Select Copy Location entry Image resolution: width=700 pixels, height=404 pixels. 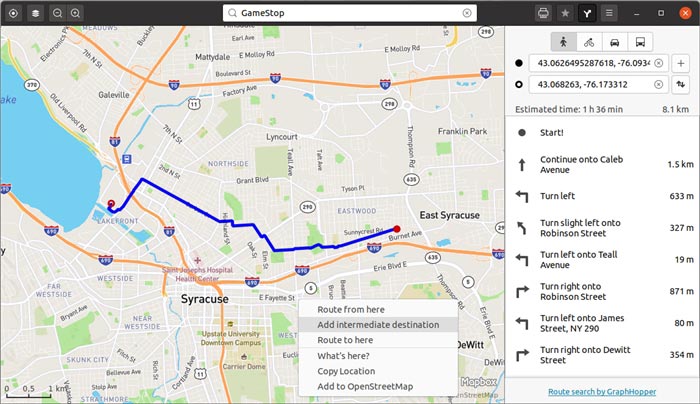pyautogui.click(x=378, y=371)
